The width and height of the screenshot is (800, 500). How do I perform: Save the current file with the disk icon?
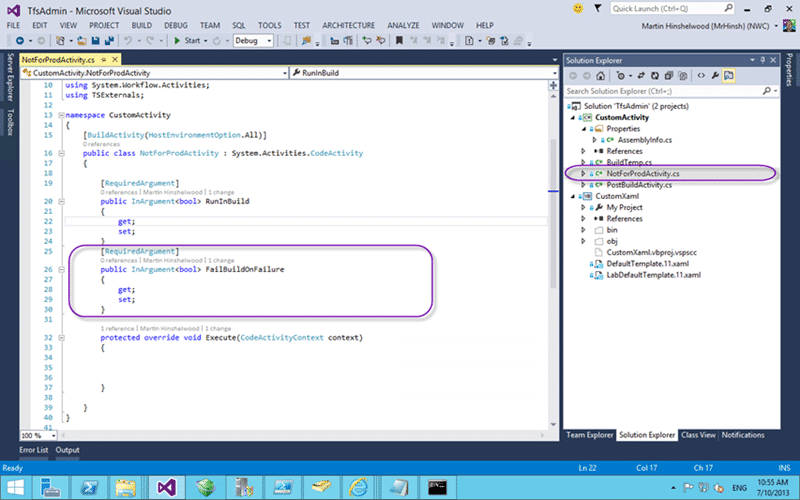[x=95, y=40]
